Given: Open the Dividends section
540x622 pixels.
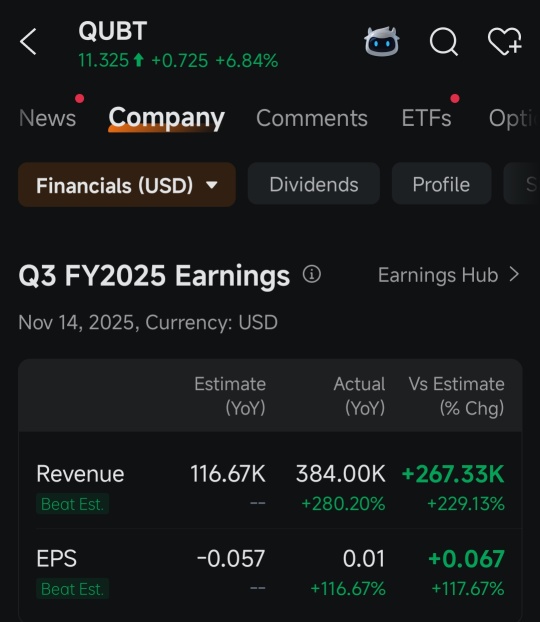Looking at the screenshot, I should point(314,184).
